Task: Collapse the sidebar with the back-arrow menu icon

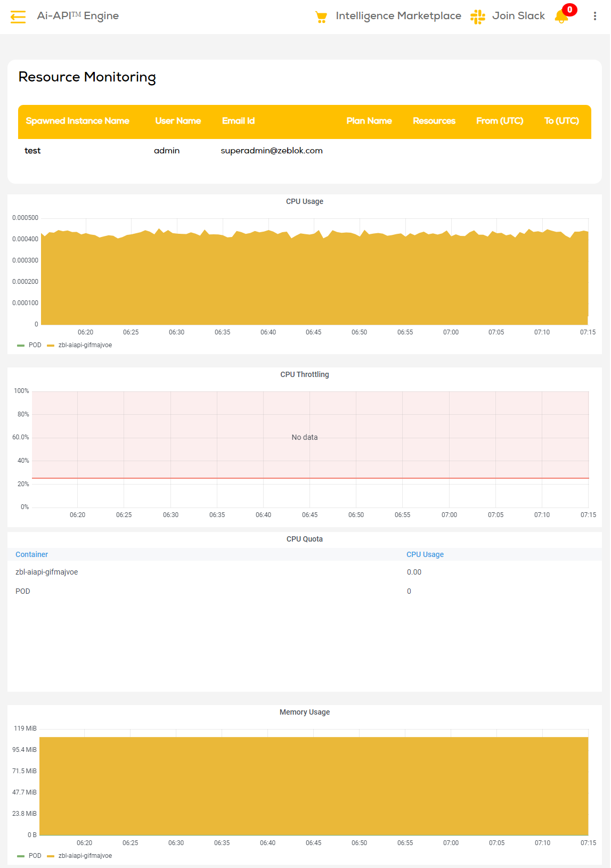Action: pos(18,17)
